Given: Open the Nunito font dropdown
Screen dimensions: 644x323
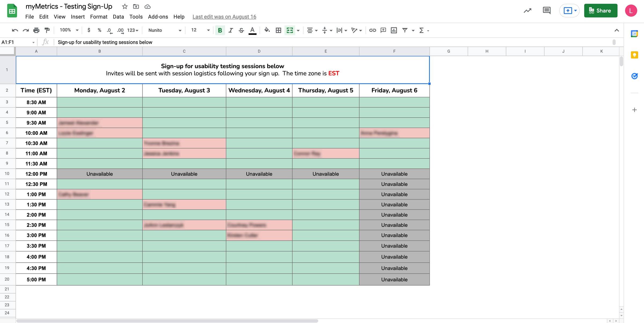Looking at the screenshot, I should click(164, 30).
